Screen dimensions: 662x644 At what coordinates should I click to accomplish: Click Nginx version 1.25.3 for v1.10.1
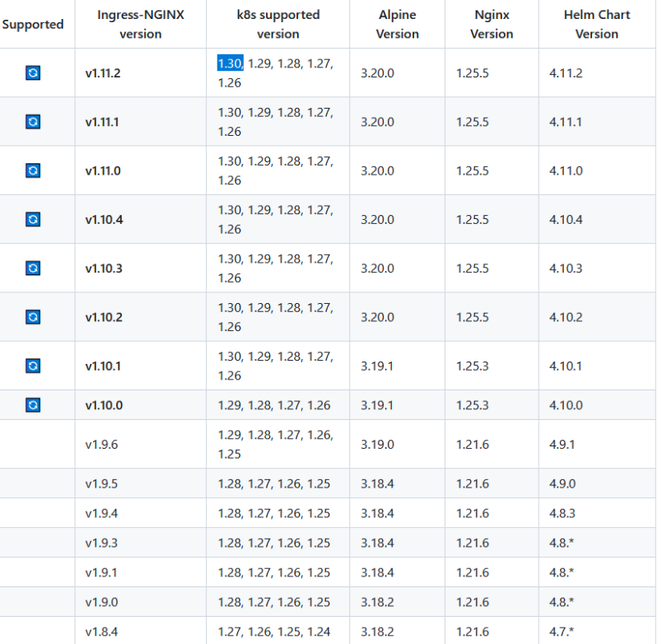point(472,366)
